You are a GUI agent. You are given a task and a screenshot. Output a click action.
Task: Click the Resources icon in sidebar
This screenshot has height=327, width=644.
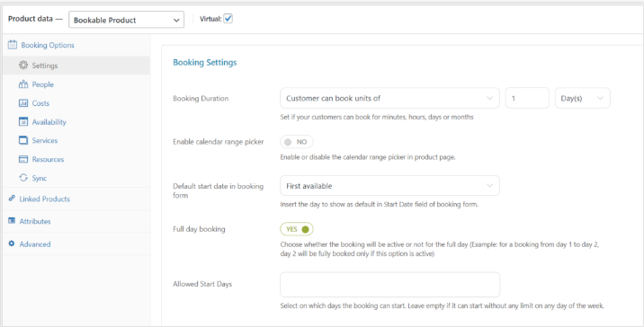23,159
